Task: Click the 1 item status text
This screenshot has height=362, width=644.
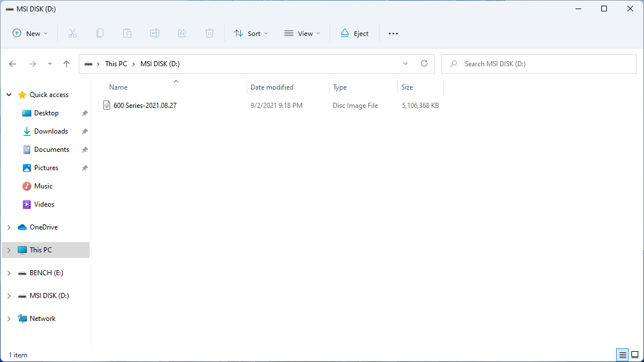Action: click(18, 355)
